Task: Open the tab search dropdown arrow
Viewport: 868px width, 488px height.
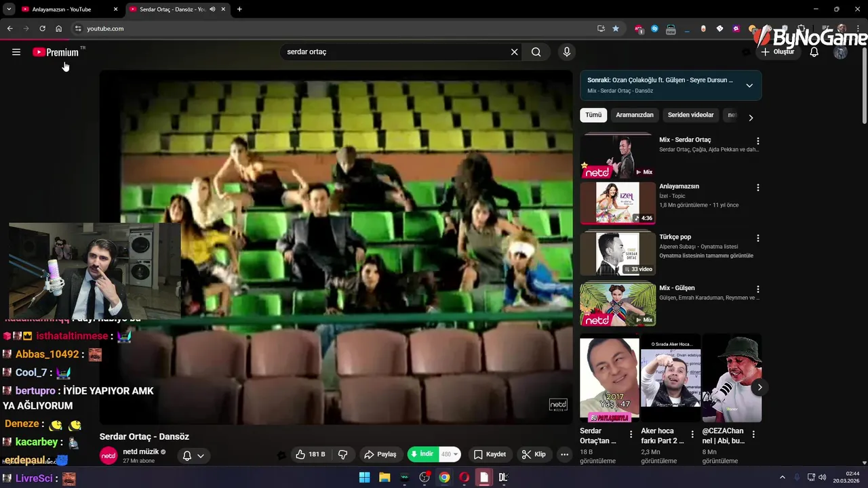Action: (8, 9)
